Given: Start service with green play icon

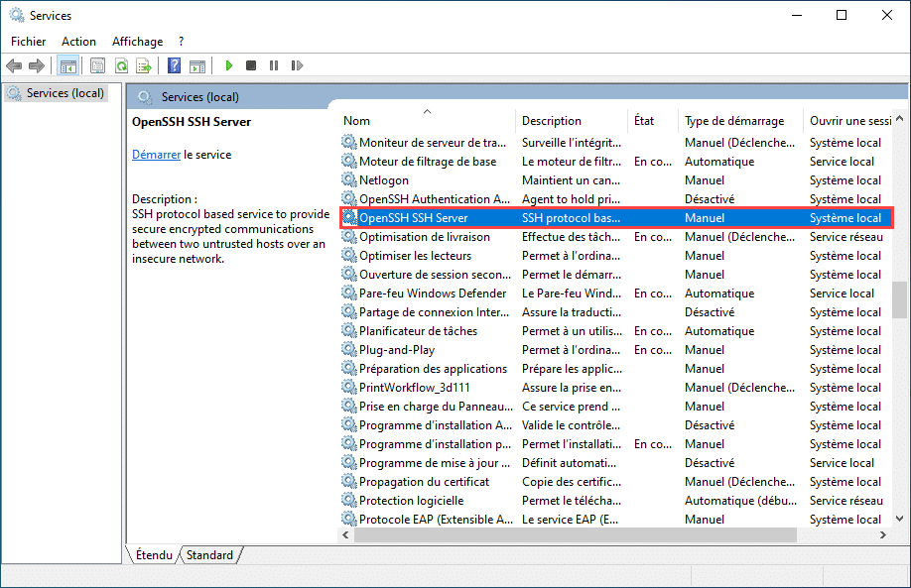Looking at the screenshot, I should coord(229,65).
